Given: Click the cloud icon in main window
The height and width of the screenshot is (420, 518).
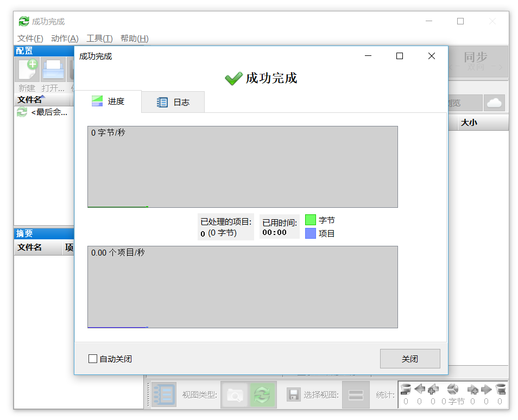Looking at the screenshot, I should [x=495, y=103].
